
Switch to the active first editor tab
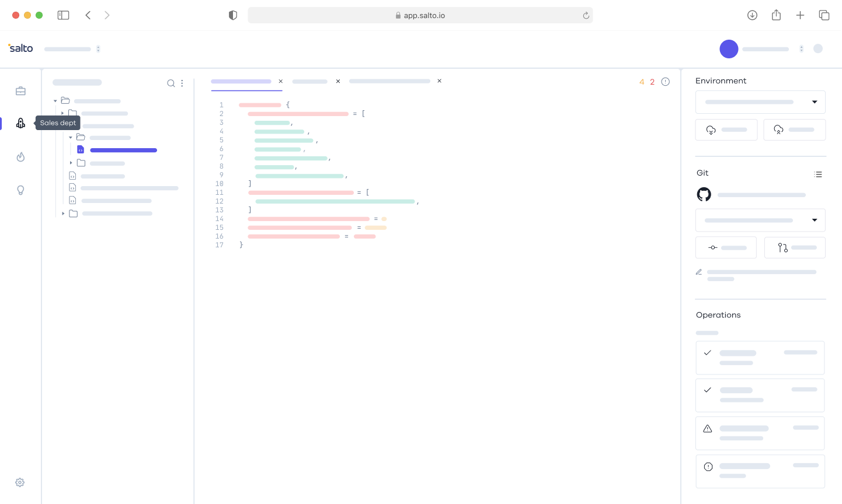click(x=241, y=82)
